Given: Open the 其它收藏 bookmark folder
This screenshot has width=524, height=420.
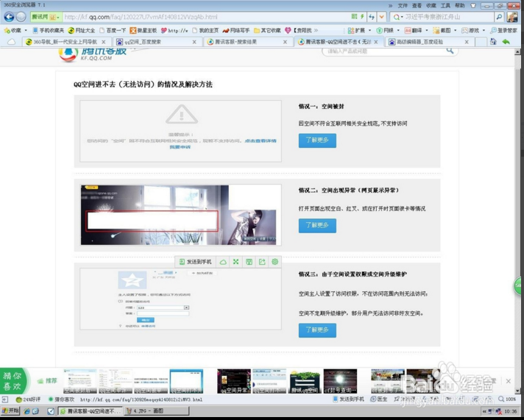Looking at the screenshot, I should pos(267,30).
